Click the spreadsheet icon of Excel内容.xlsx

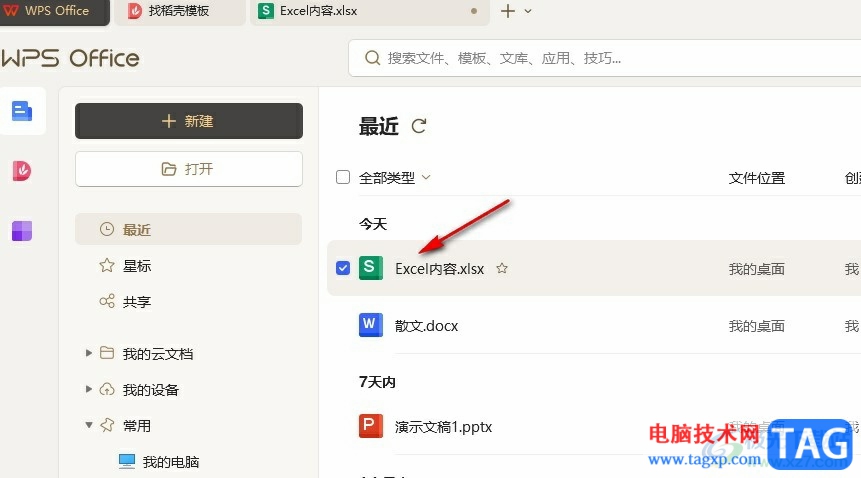[x=371, y=268]
